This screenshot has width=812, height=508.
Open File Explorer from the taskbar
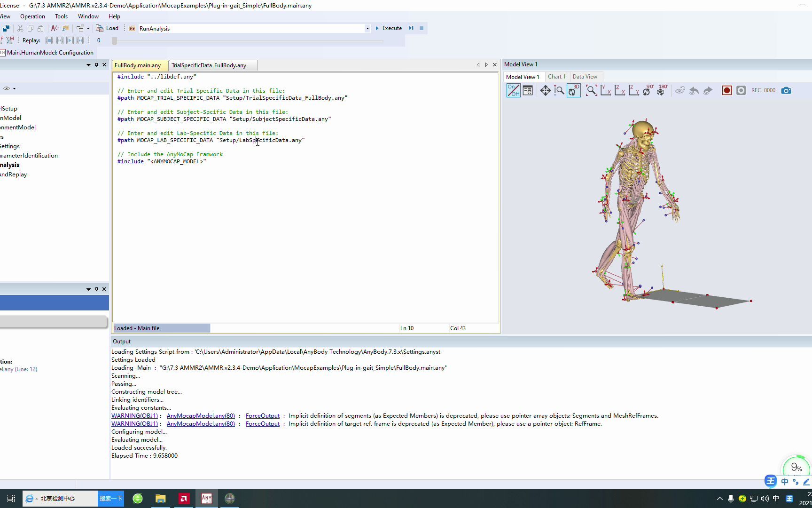click(x=161, y=499)
